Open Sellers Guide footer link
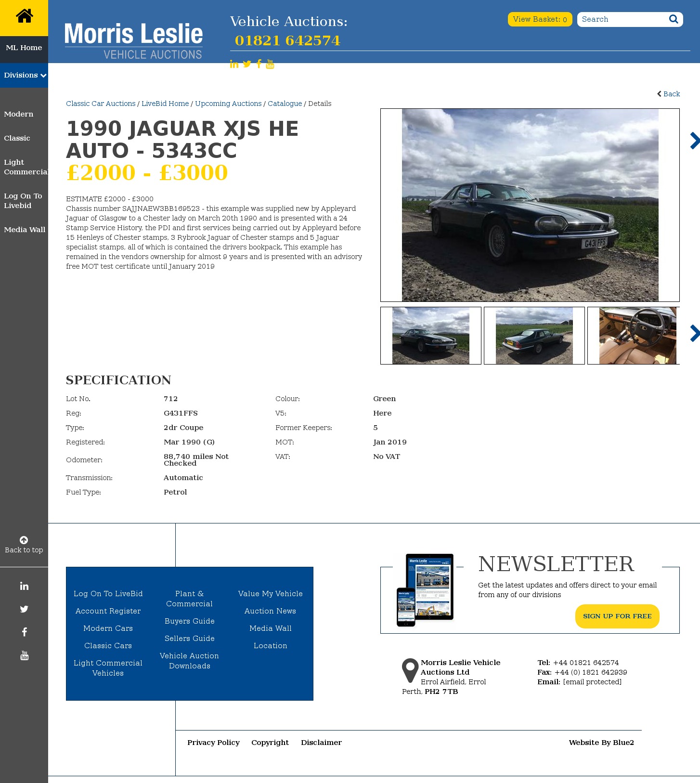Viewport: 700px width, 783px height. coord(190,639)
